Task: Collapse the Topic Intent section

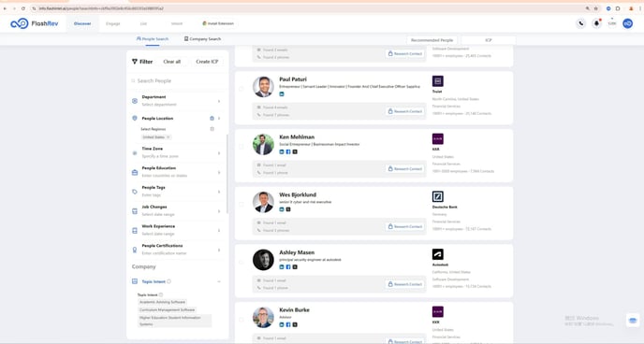Action: tap(219, 281)
